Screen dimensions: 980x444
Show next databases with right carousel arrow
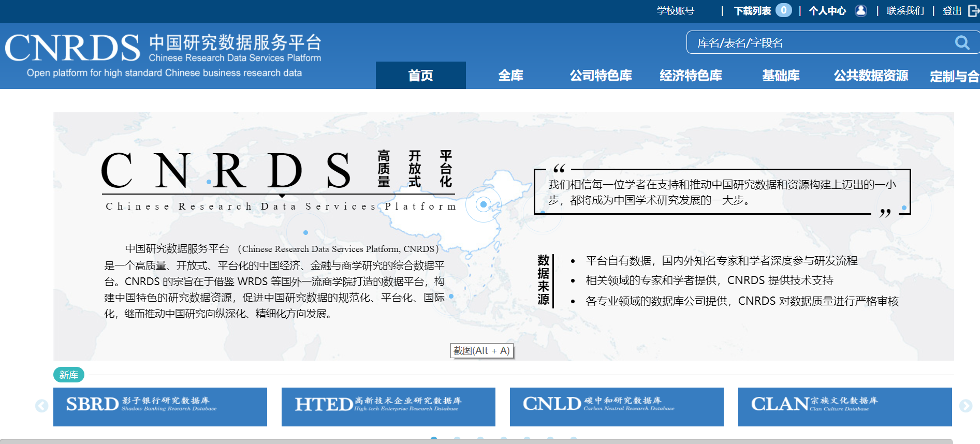point(966,406)
